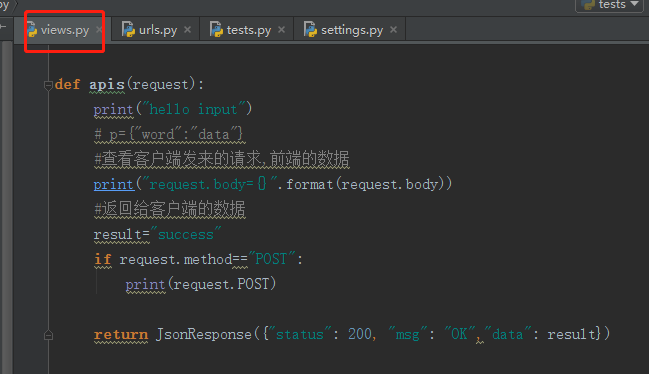The width and height of the screenshot is (649, 374).
Task: Click the comment #返回给客户端的数据
Action: (x=170, y=209)
